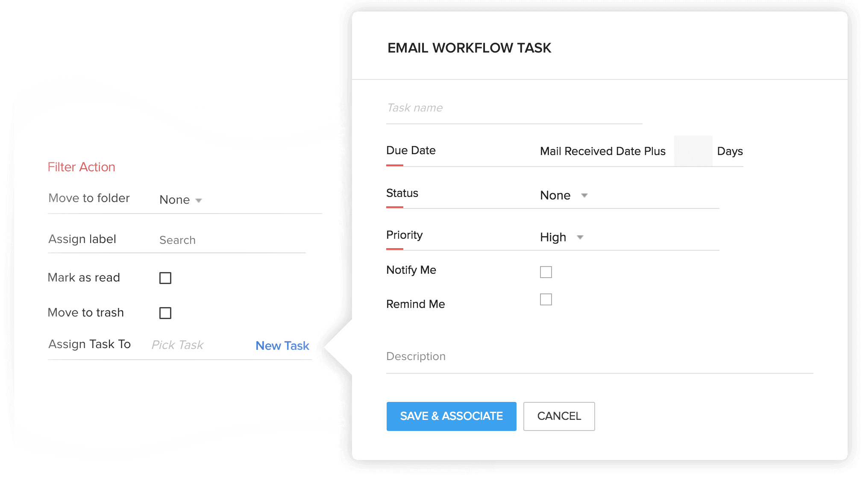Select the High priority dropdown arrow

581,236
